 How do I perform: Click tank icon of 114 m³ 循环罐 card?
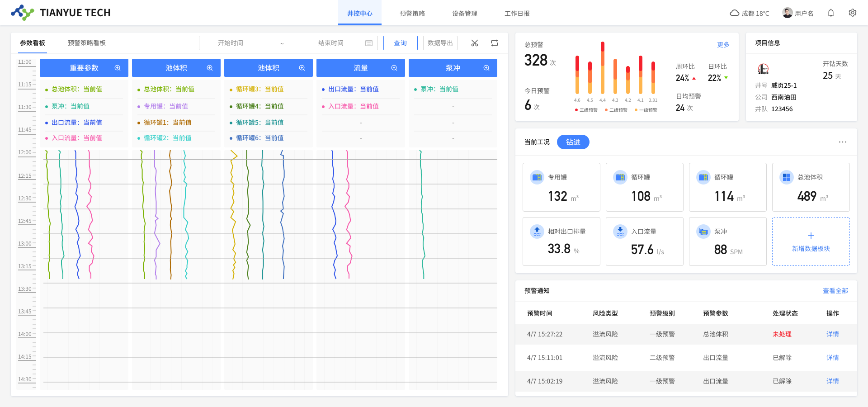coord(703,177)
